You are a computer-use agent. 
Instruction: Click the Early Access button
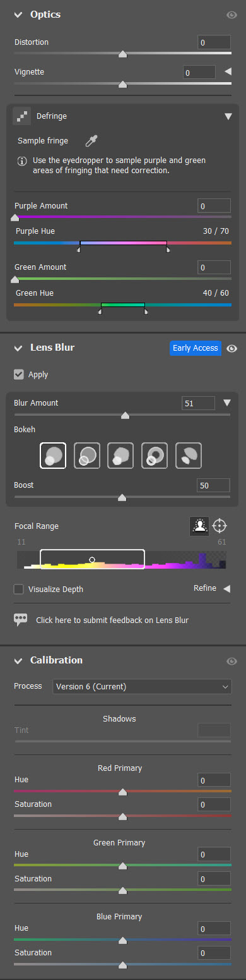click(x=196, y=348)
